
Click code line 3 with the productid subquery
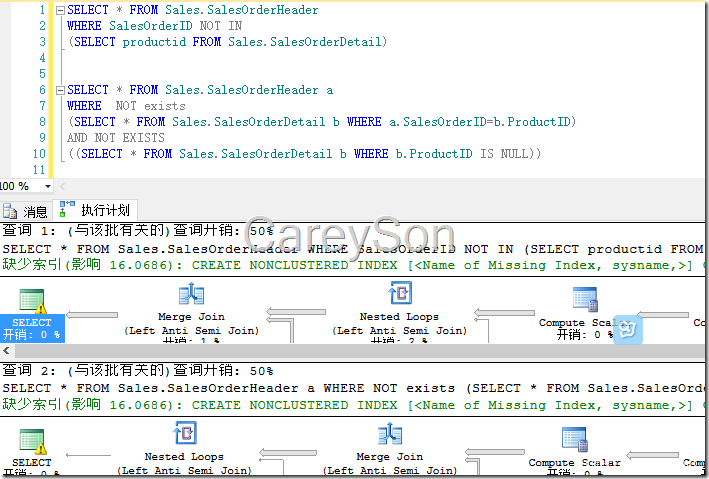point(227,42)
